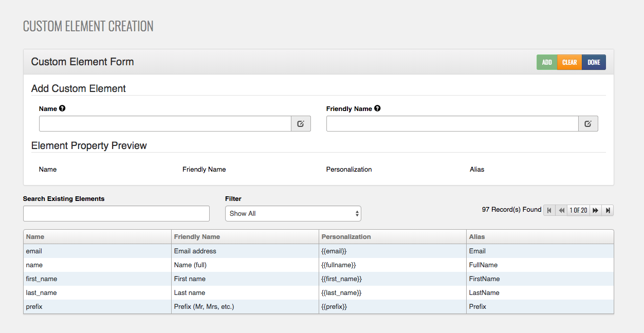Image resolution: width=644 pixels, height=333 pixels.
Task: Go to the previous page of records
Action: [561, 210]
